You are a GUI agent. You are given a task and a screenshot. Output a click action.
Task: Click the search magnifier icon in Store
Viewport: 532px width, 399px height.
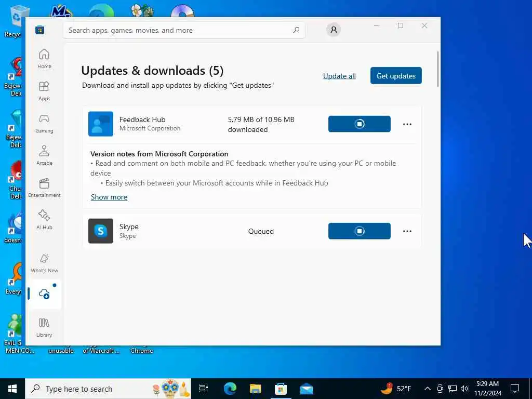coord(296,30)
